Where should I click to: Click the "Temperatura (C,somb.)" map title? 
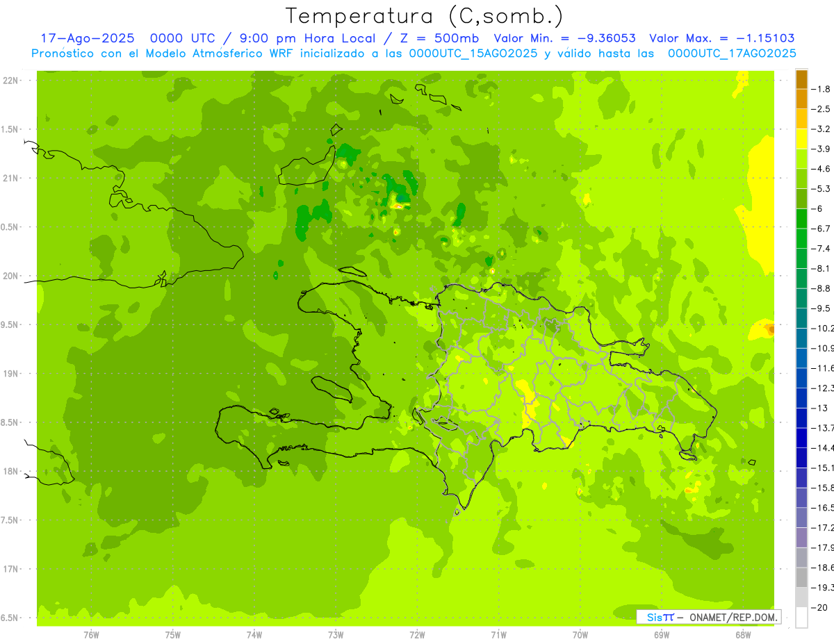pyautogui.click(x=425, y=15)
